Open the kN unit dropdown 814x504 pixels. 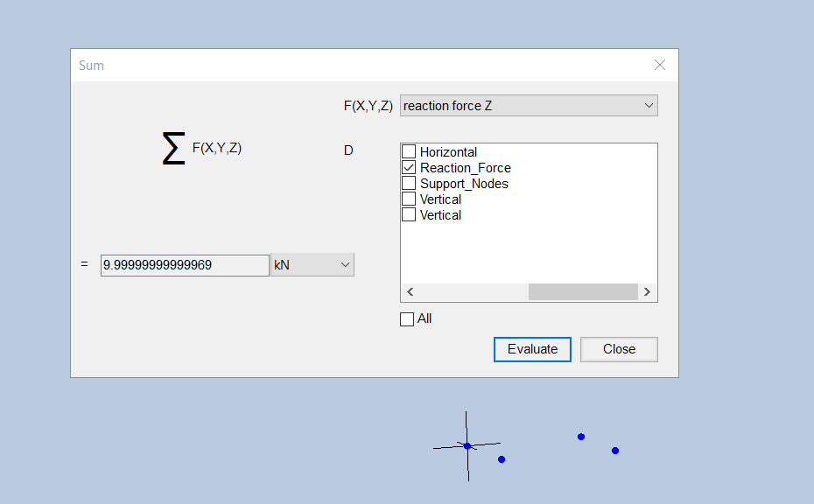tap(312, 265)
